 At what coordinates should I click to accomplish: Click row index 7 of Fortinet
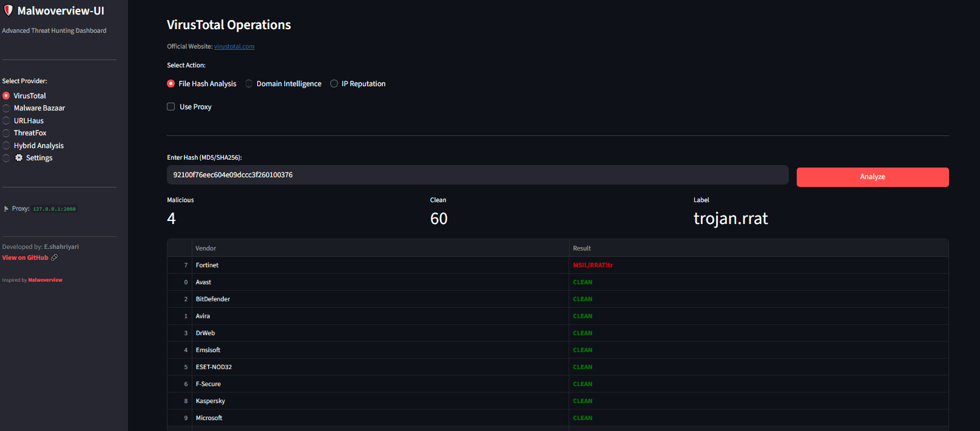[180, 265]
